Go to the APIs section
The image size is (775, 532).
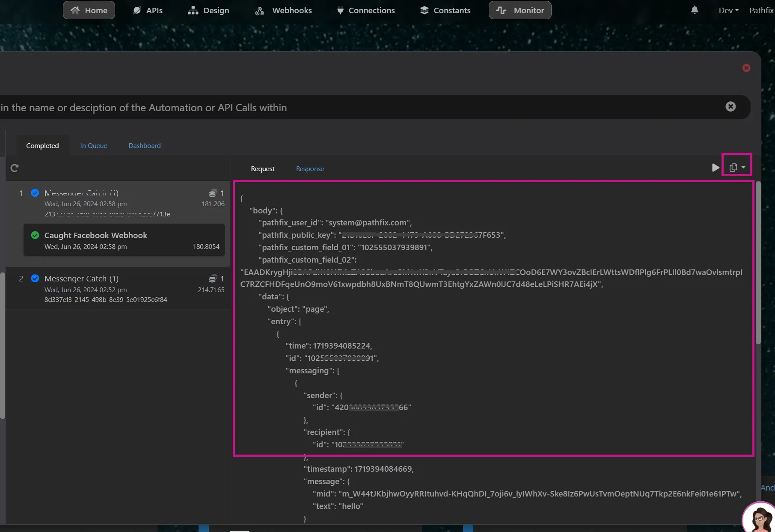[x=148, y=10]
